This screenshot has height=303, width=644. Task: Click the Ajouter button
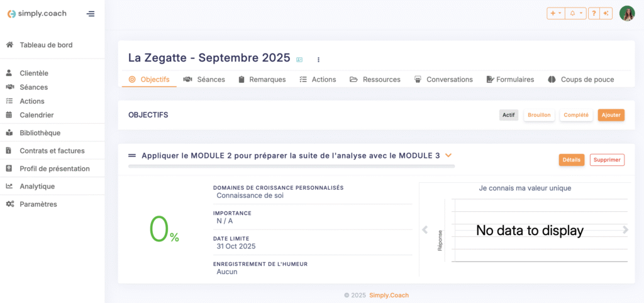pos(611,115)
